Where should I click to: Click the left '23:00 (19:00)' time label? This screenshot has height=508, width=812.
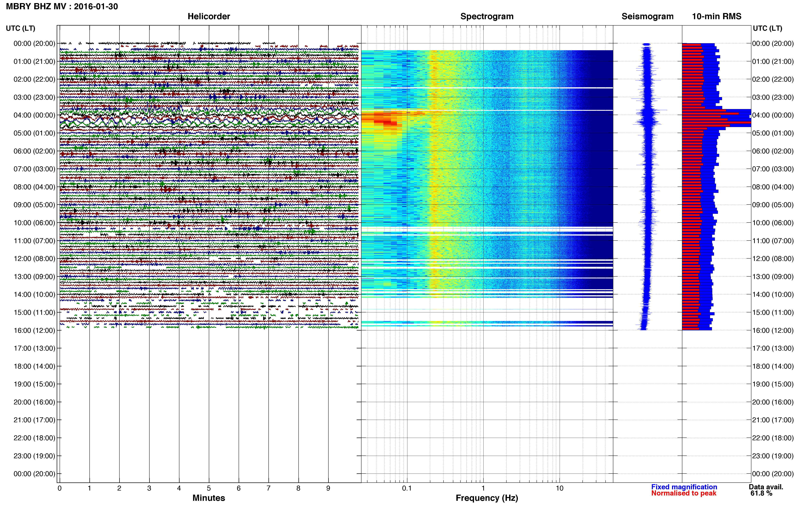point(34,456)
